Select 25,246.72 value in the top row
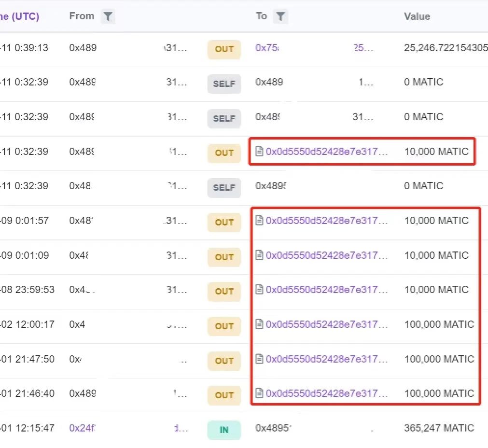The image size is (488, 448). tap(445, 48)
